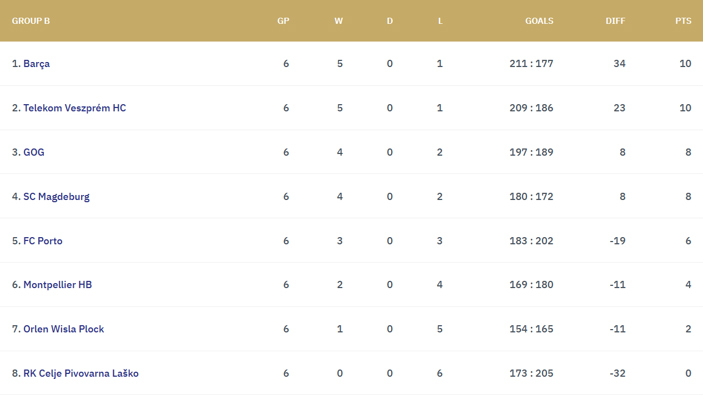Select Barça's 211 : 177 goals cell

point(531,64)
